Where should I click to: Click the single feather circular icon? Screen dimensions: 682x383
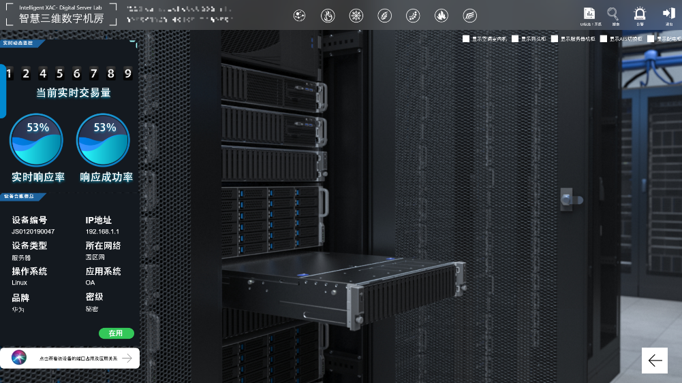(384, 16)
